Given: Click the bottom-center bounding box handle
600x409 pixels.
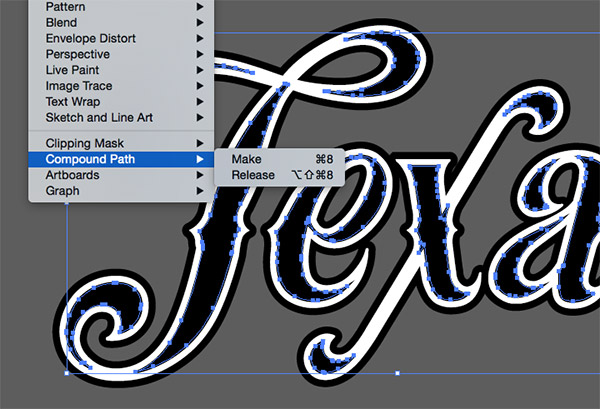Looking at the screenshot, I should [x=397, y=373].
